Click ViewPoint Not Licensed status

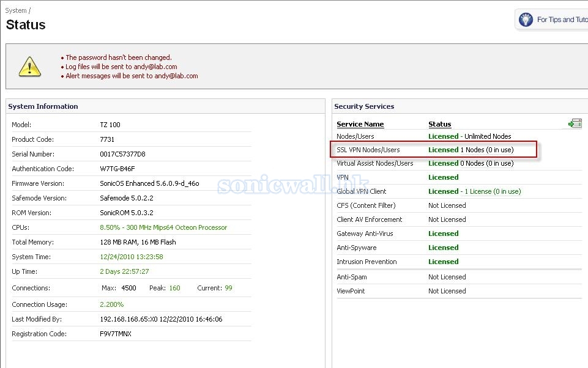click(447, 291)
